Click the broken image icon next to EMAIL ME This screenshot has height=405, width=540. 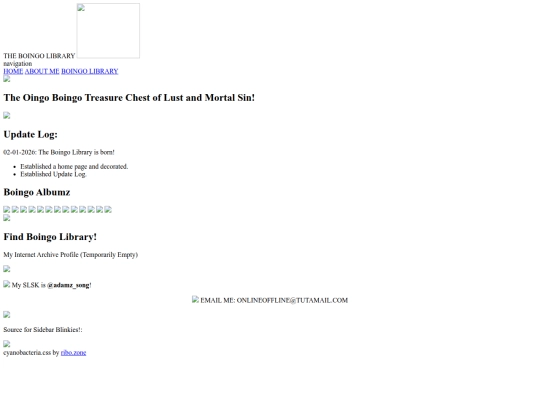pos(195,299)
